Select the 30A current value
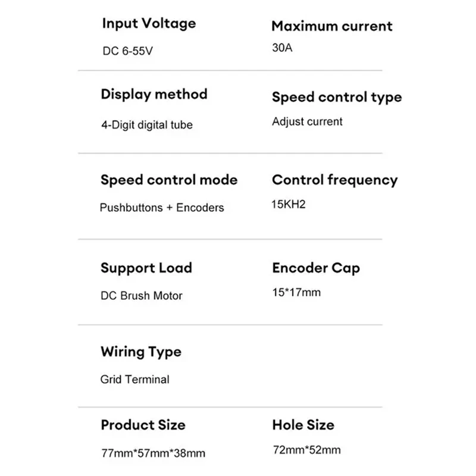 point(283,50)
